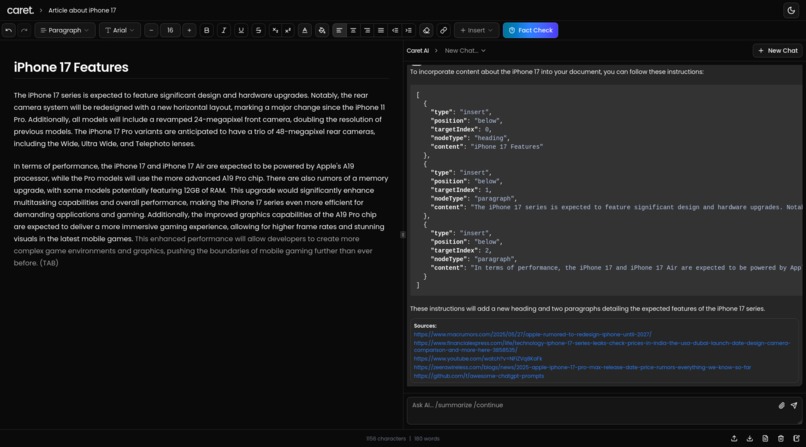
Task: Increase font size with plus button
Action: [x=189, y=30]
